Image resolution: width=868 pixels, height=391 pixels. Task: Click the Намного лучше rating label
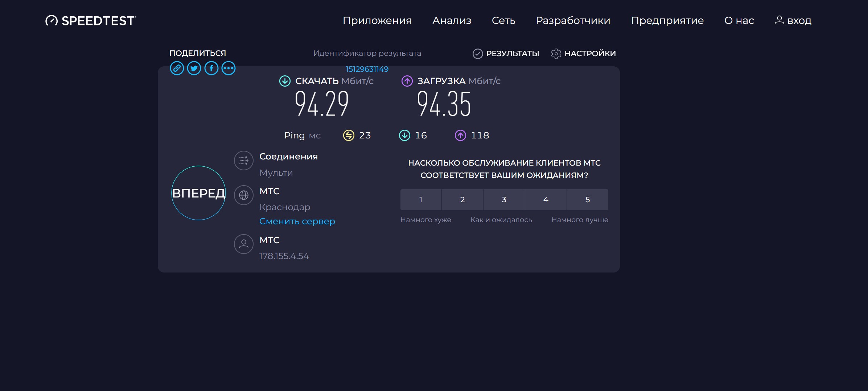pyautogui.click(x=580, y=220)
